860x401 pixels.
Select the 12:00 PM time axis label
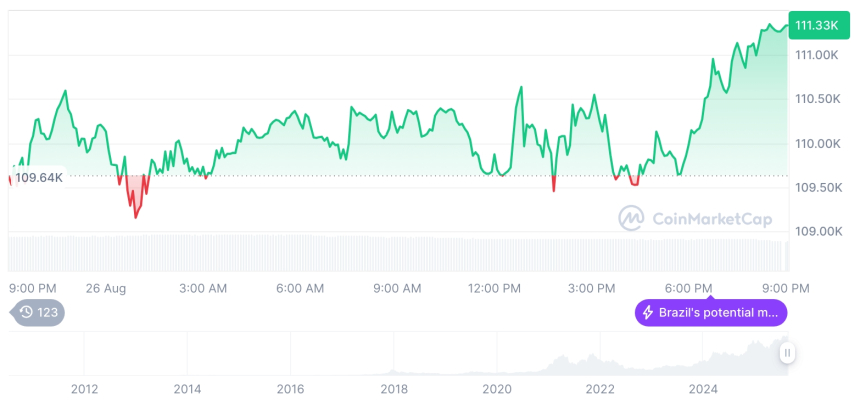[x=494, y=288]
